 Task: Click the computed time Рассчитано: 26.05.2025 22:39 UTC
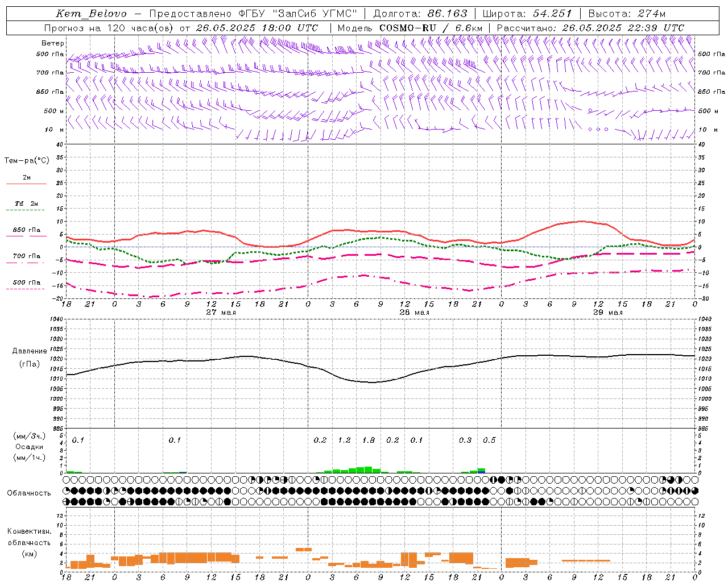pyautogui.click(x=590, y=28)
